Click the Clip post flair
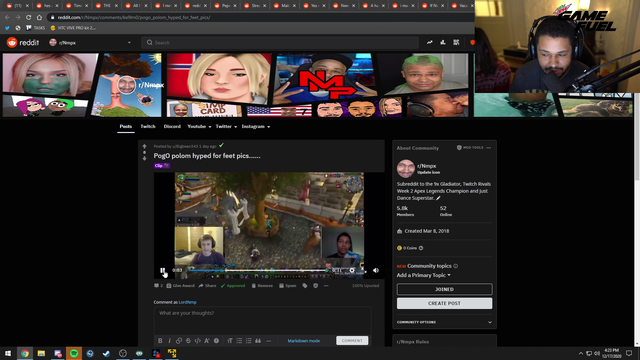Viewport: 640px width, 360px height. pos(162,166)
